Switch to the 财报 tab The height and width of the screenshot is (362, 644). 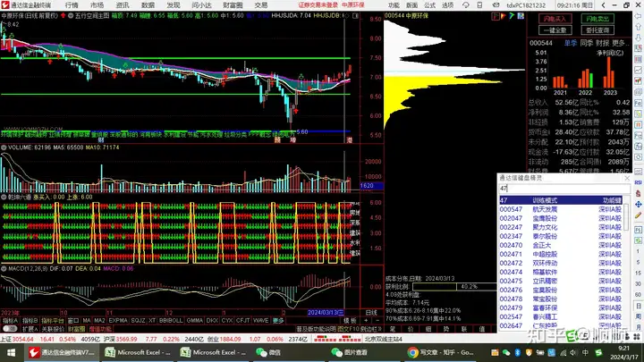pyautogui.click(x=602, y=43)
